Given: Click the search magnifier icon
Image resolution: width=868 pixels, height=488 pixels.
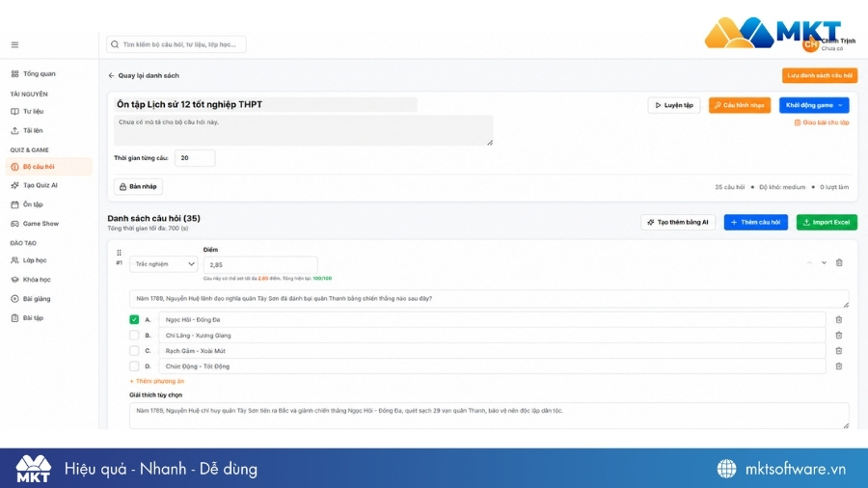Looking at the screenshot, I should pos(115,44).
